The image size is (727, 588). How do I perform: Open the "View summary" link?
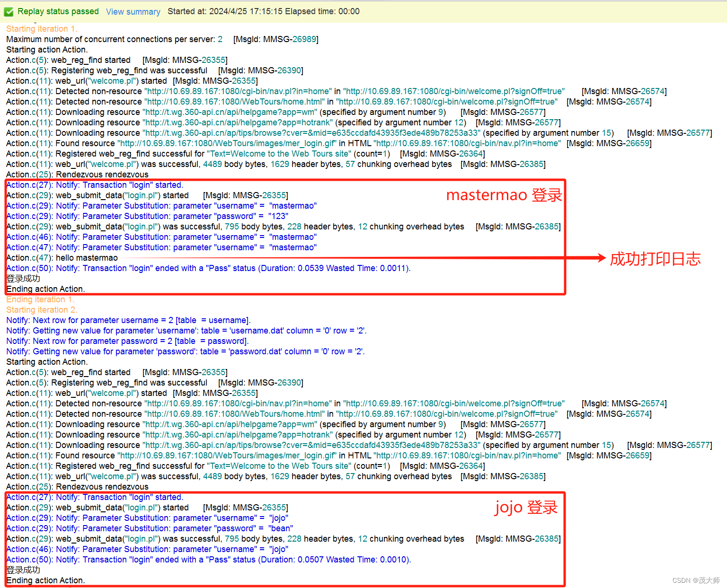133,11
